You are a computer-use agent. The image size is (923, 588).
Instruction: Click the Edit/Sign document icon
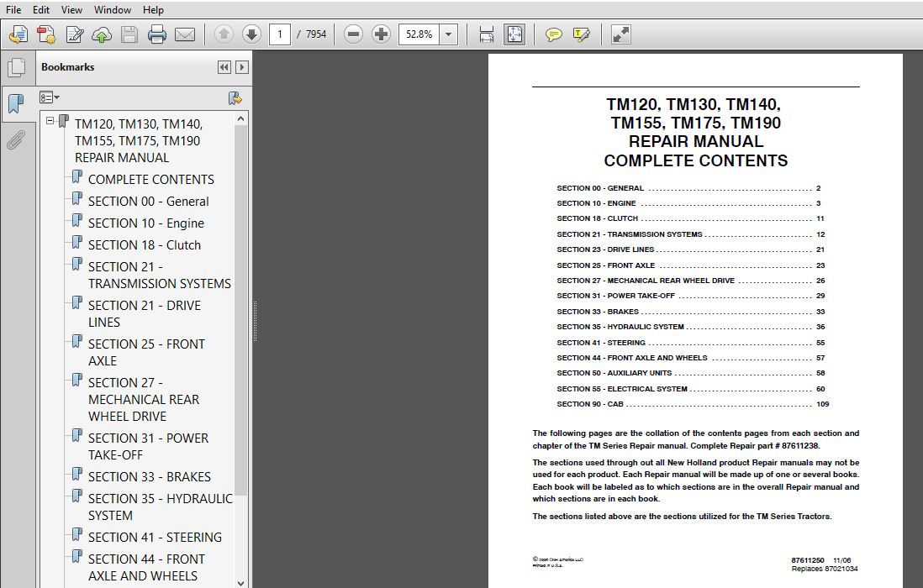(74, 34)
